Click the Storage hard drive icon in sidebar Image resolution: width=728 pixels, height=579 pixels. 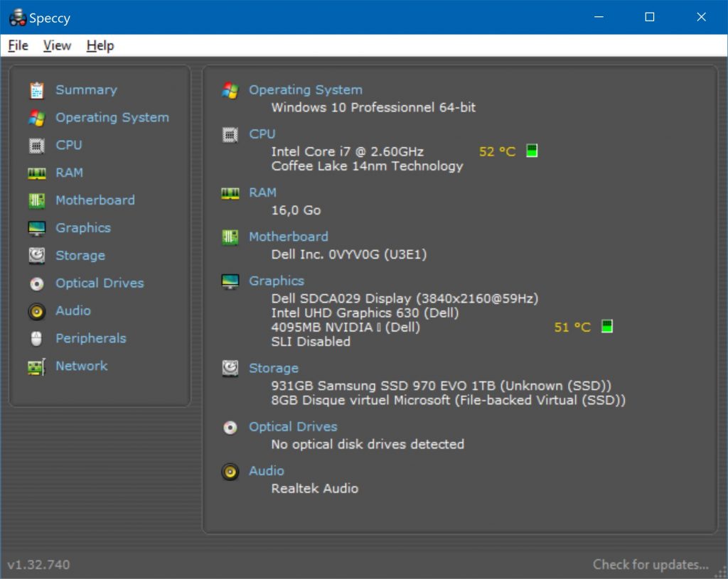[x=37, y=256]
